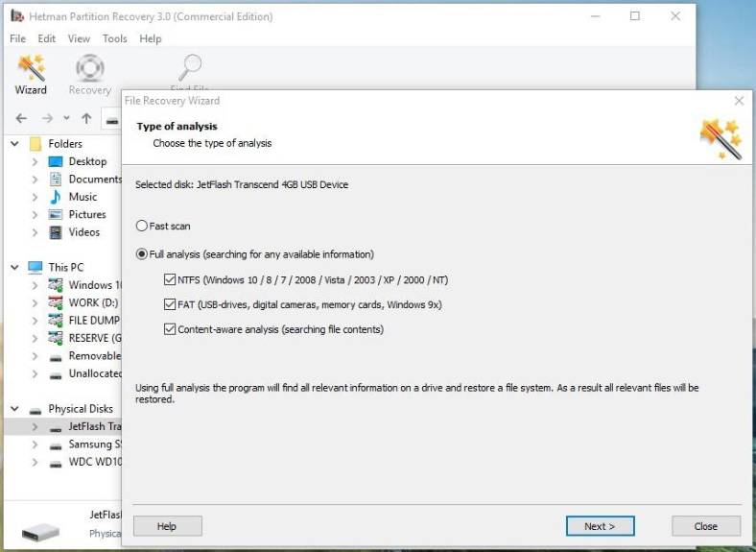Click the RESERVE drive icon
Viewport: 756px width, 552px height.
point(56,338)
